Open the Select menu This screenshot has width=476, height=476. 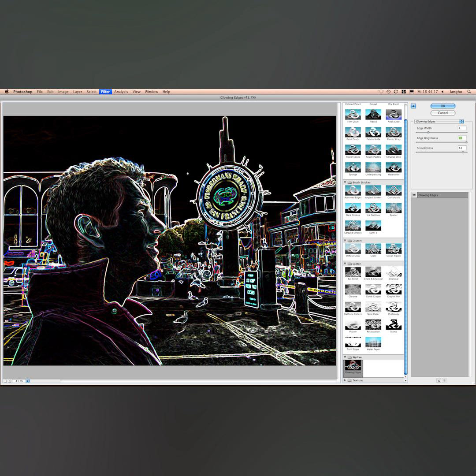pos(91,92)
